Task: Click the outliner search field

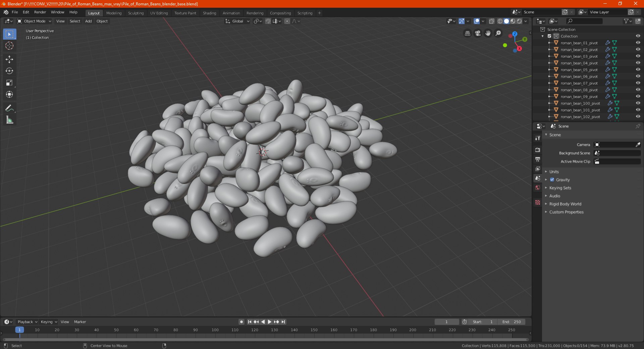Action: coord(584,21)
